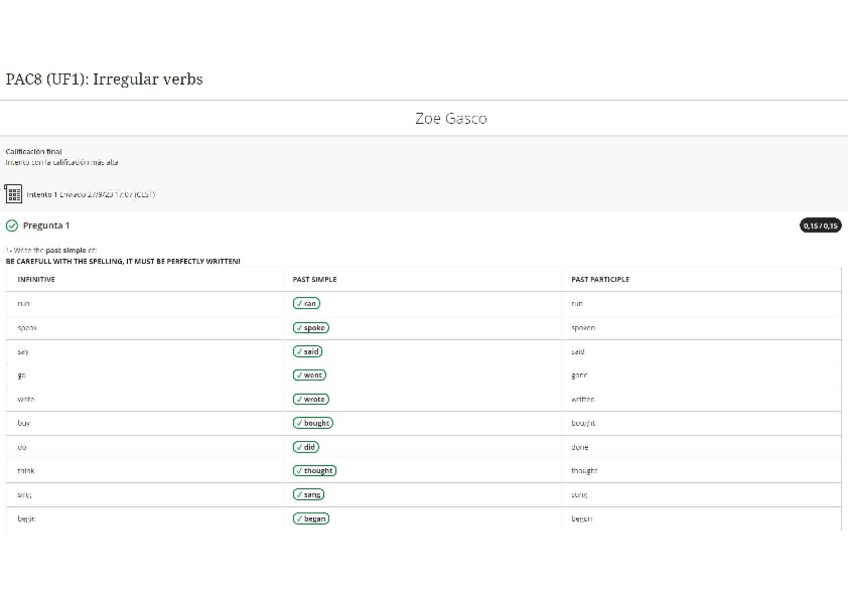Click the INFINITIVE column header
This screenshot has height=599, width=848.
click(x=37, y=280)
